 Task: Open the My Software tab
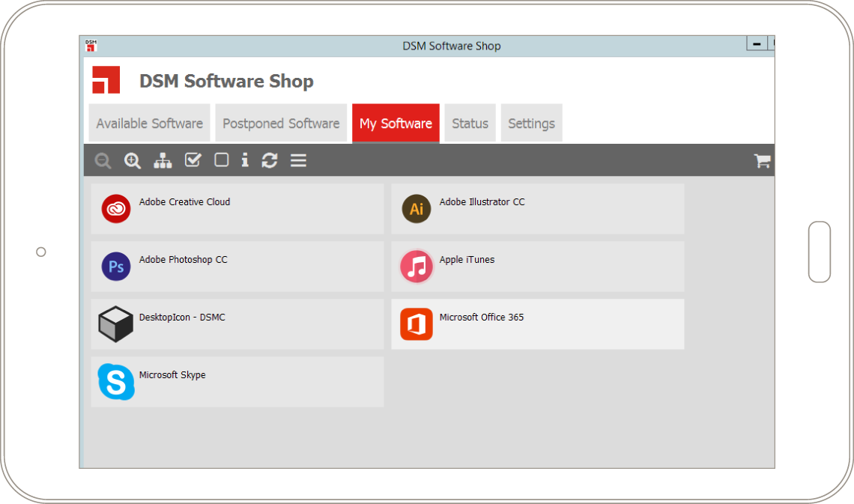pyautogui.click(x=396, y=123)
